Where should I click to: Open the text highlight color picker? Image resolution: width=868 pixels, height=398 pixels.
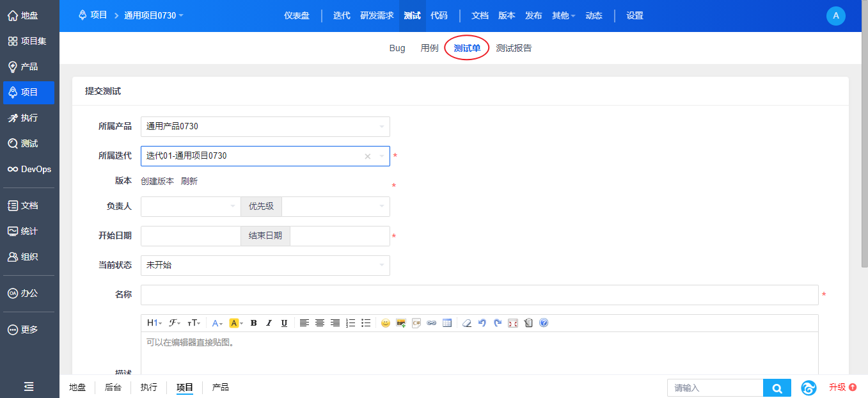point(235,323)
